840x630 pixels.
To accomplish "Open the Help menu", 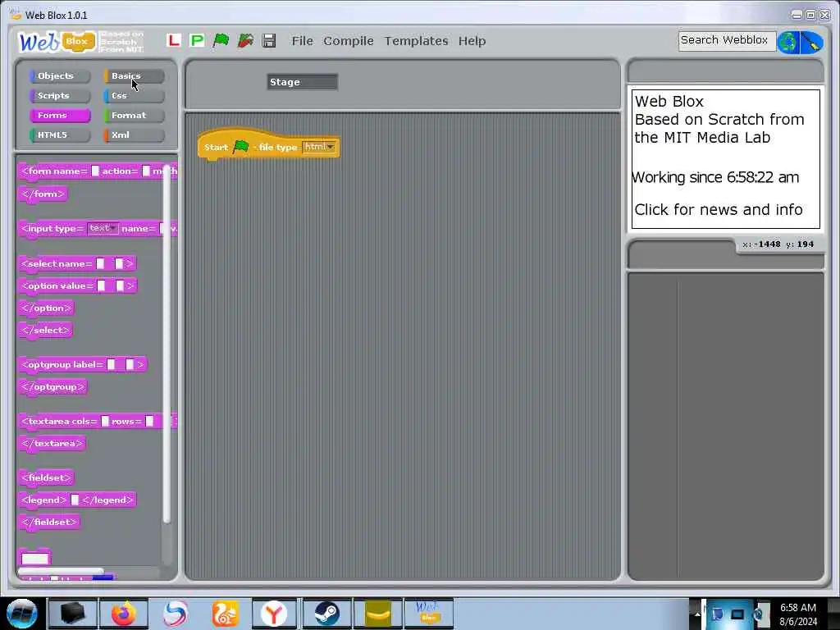I will pos(472,41).
